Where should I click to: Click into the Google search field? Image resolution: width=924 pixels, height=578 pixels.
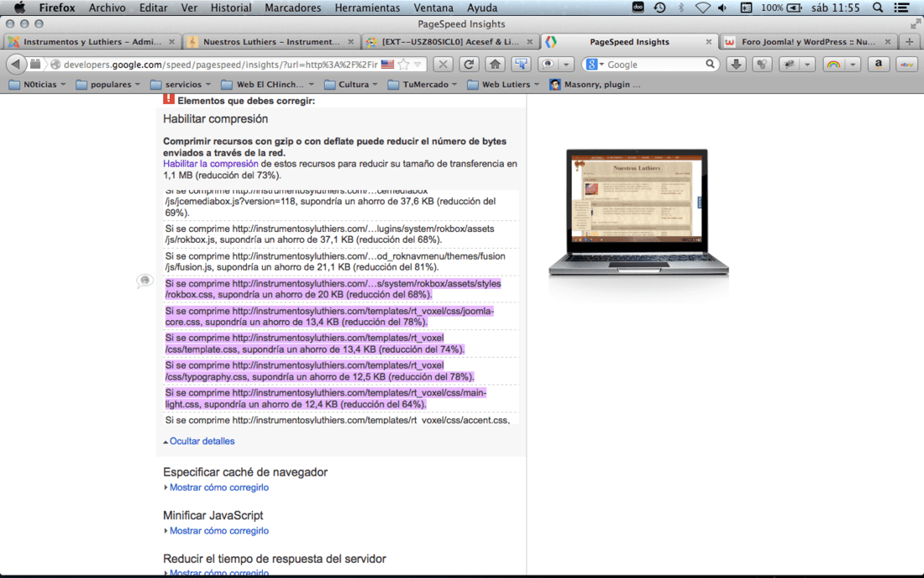coord(654,64)
